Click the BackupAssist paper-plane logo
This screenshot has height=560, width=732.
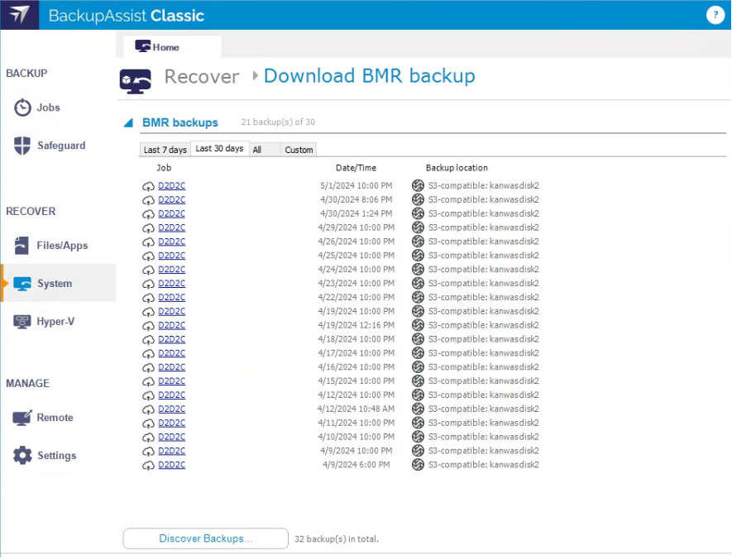pyautogui.click(x=20, y=15)
